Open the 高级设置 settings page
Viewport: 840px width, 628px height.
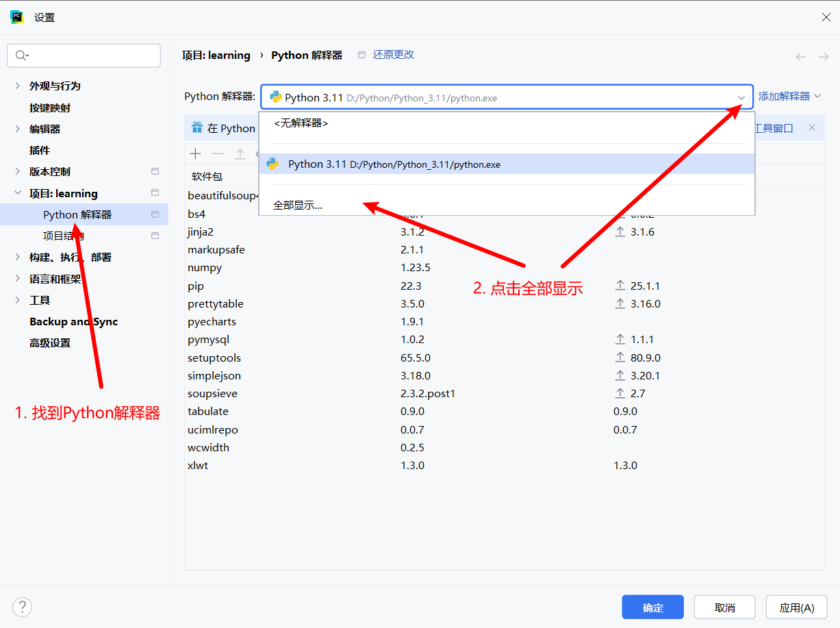(x=50, y=342)
